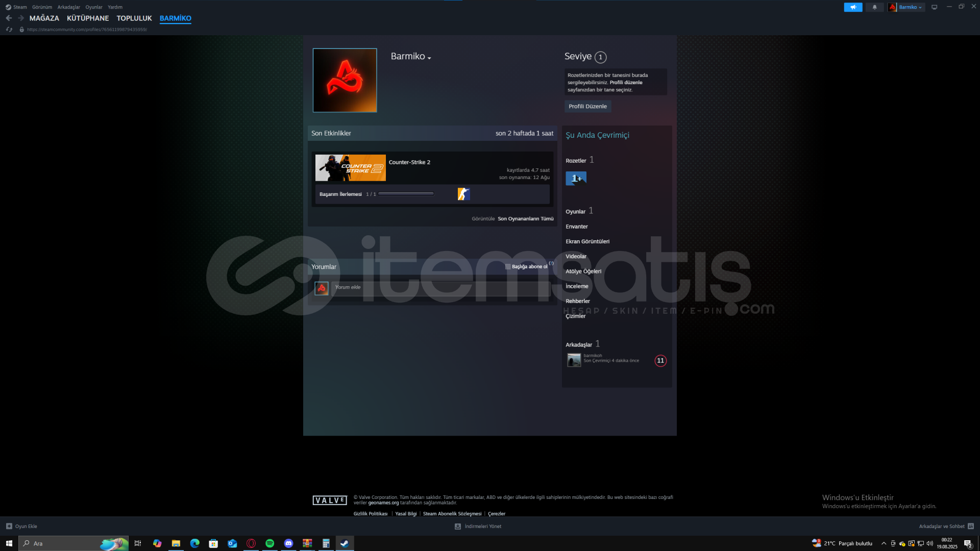Screen dimensions: 980x551
Task: Click the Barmiko profile avatar image
Action: click(345, 80)
